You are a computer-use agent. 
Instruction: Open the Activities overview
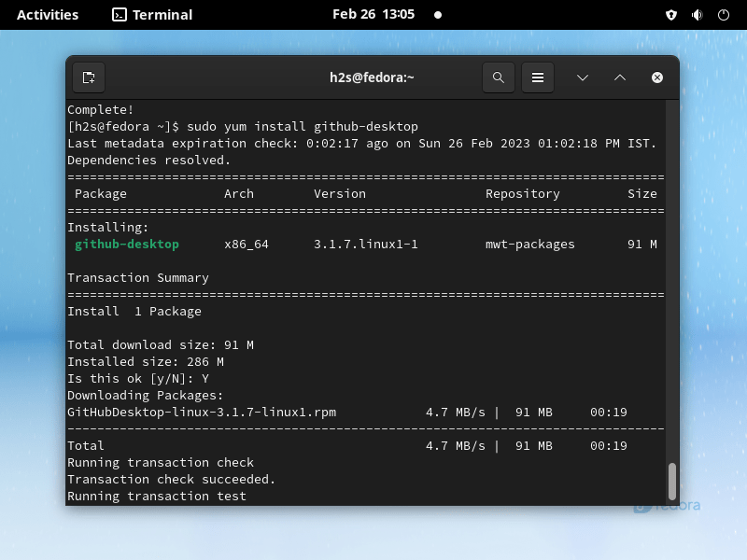coord(47,14)
